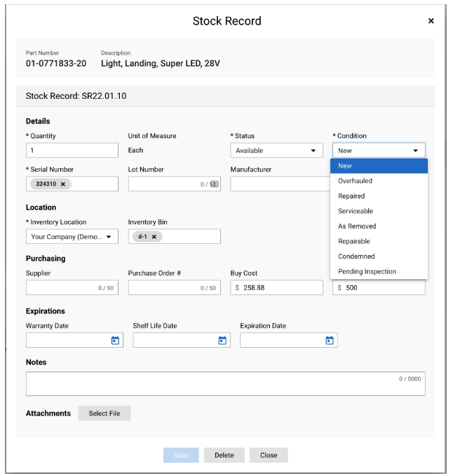
Task: Focus the Notes text area
Action: 225,383
